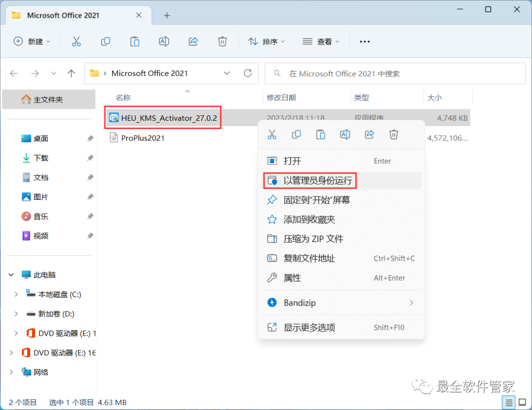Image resolution: width=532 pixels, height=410 pixels.
Task: Open 文档 in the sidebar
Action: [41, 177]
